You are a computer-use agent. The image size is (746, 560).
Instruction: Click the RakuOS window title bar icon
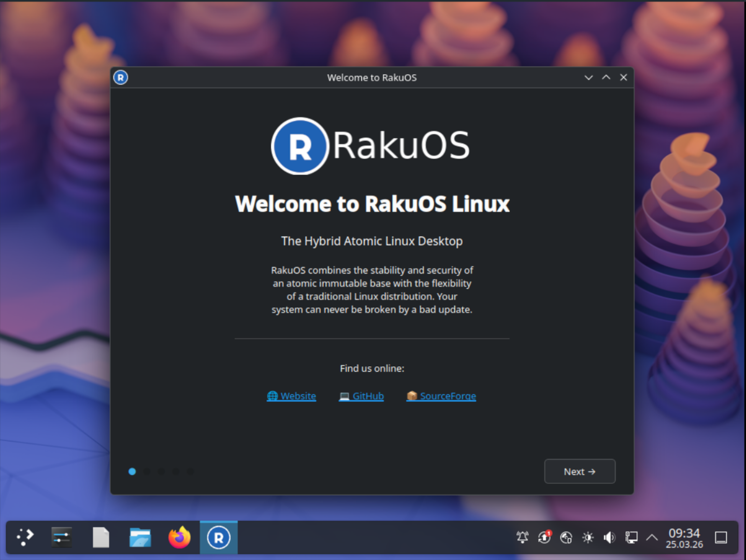coord(121,78)
